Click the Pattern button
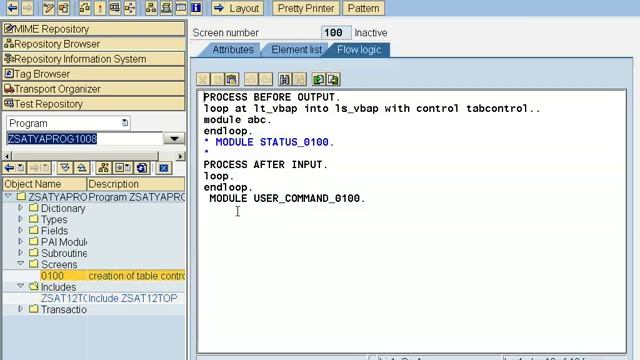This screenshot has height=360, width=640. 363,8
